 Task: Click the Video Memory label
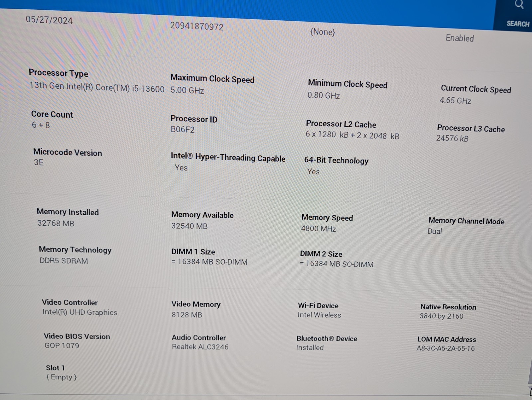point(196,304)
